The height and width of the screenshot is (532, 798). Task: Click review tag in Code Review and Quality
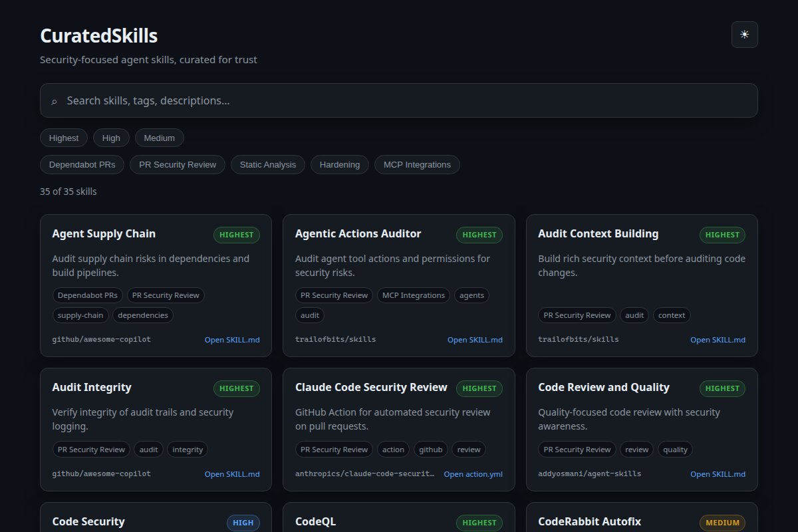click(637, 450)
